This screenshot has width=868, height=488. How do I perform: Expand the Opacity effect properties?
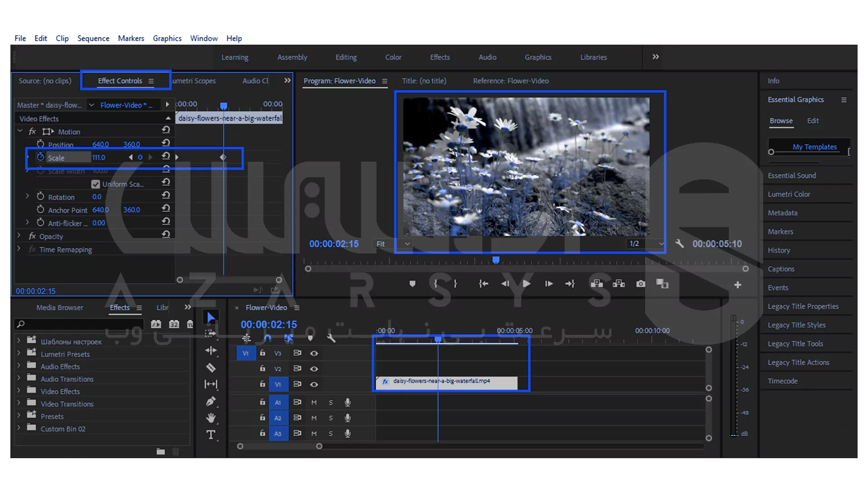19,236
